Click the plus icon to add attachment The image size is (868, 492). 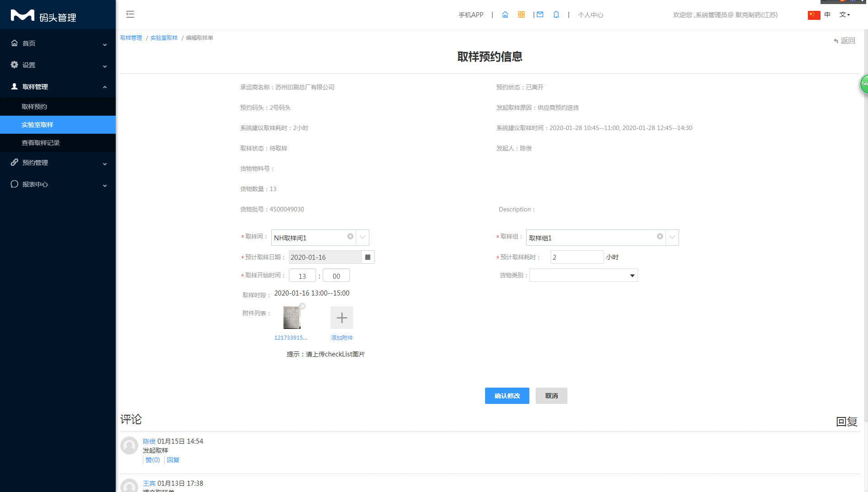pyautogui.click(x=342, y=318)
